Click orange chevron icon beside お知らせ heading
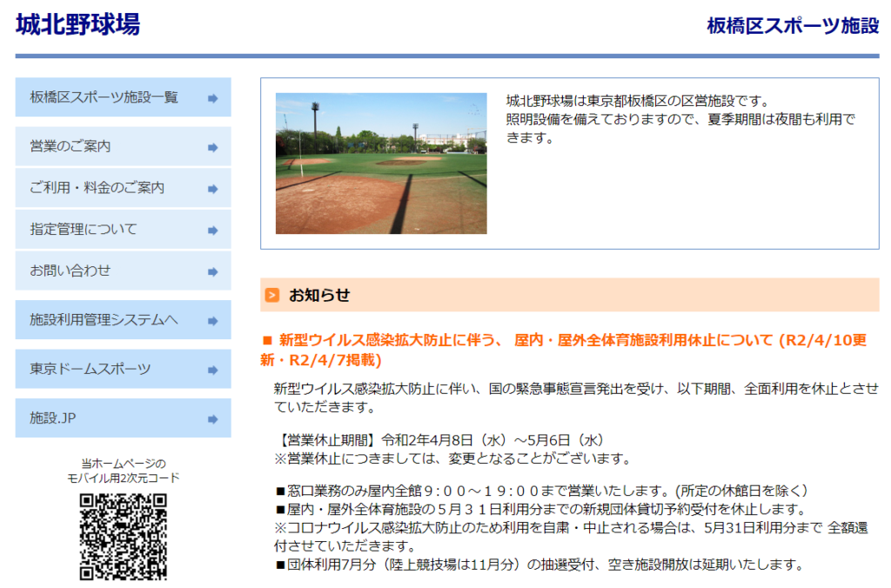This screenshot has height=588, width=891. click(272, 296)
